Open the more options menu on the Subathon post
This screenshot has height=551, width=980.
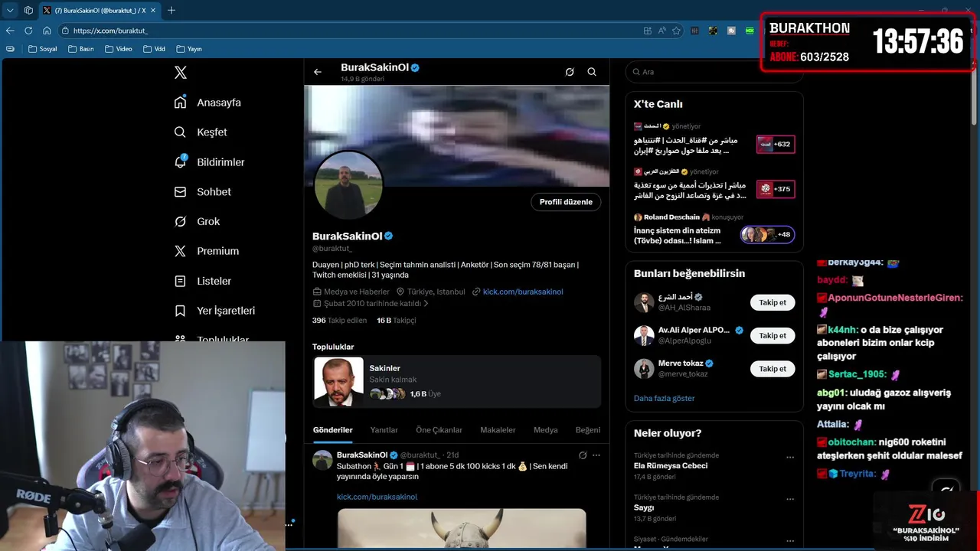coord(596,455)
